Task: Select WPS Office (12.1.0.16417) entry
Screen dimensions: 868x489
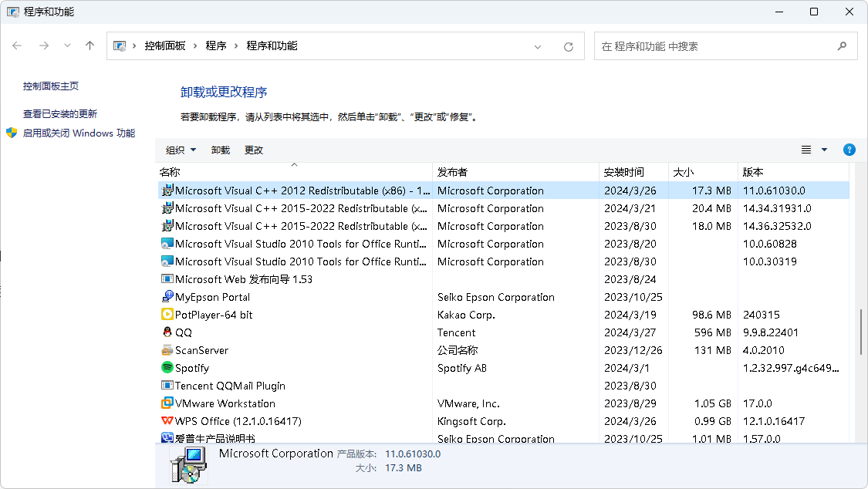Action: (504, 421)
